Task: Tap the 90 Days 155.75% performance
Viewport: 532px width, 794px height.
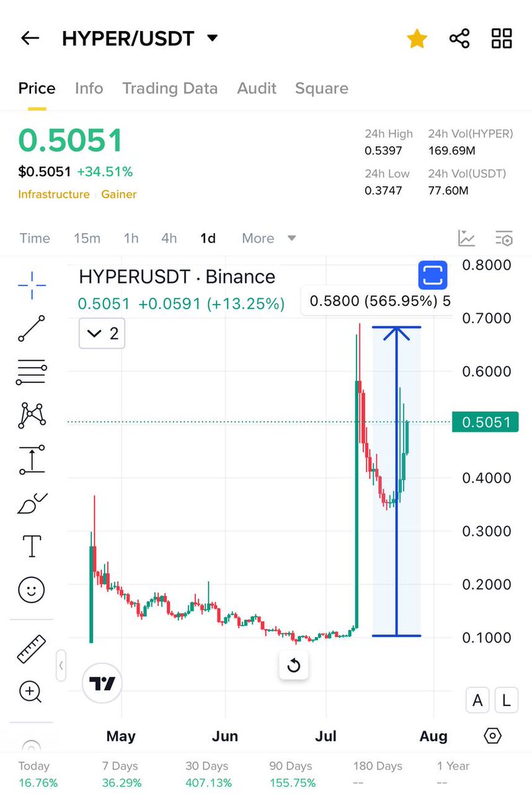Action: (x=292, y=774)
